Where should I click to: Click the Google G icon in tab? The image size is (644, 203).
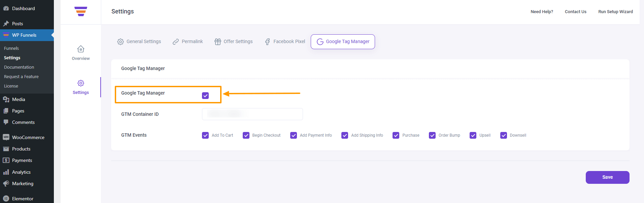(x=320, y=42)
